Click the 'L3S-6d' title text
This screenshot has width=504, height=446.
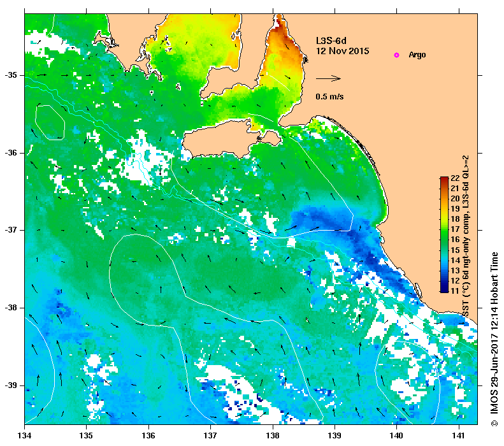click(x=331, y=41)
